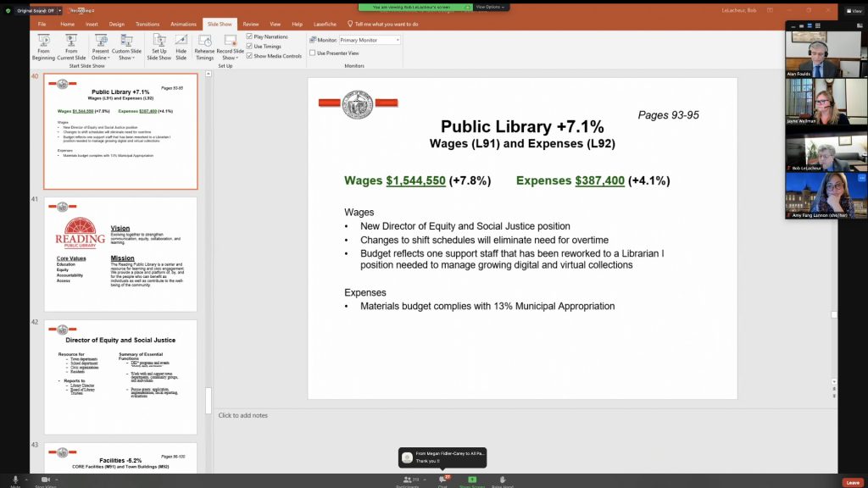Click the Wages $1,544,550 underlined amount
868x488 pixels.
click(x=415, y=180)
